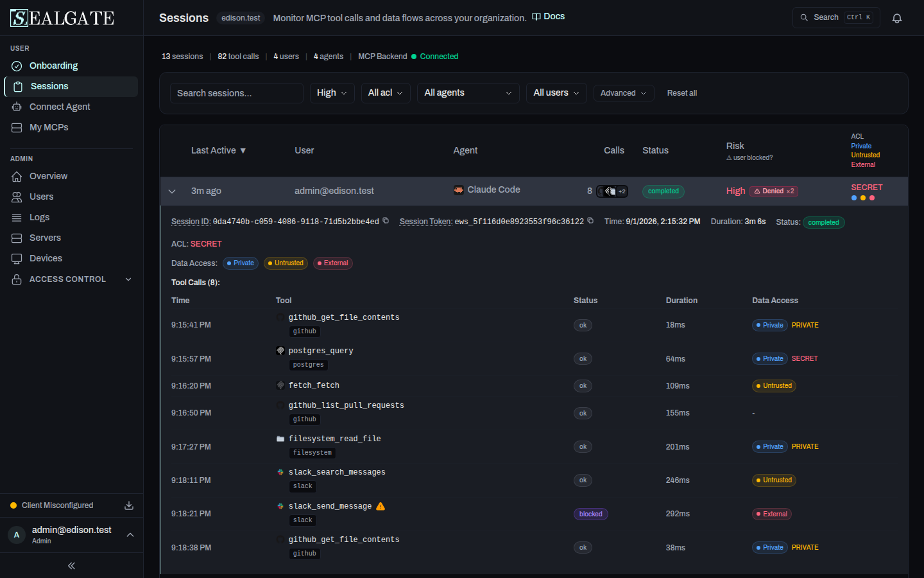Click the fetch_fetch tool name

coord(314,385)
